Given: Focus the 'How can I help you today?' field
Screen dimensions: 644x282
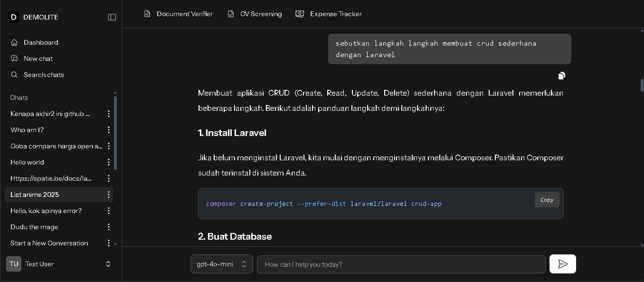Looking at the screenshot, I should click(401, 264).
